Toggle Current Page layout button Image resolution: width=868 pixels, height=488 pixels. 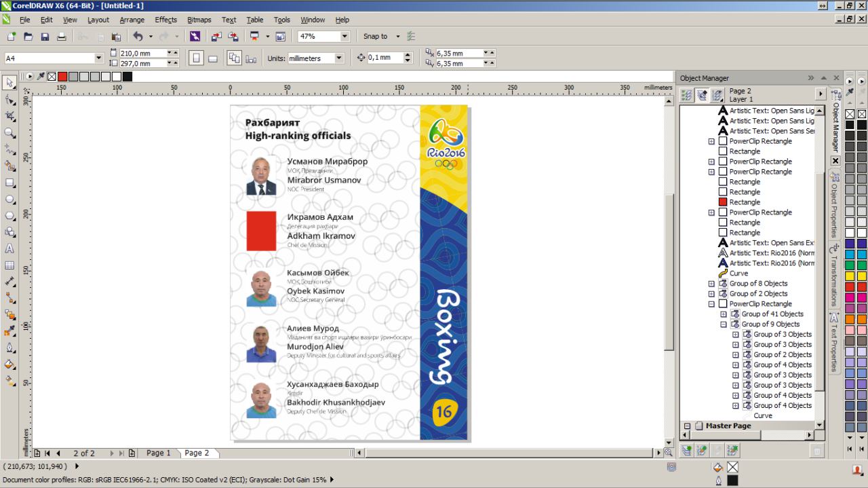click(x=250, y=58)
